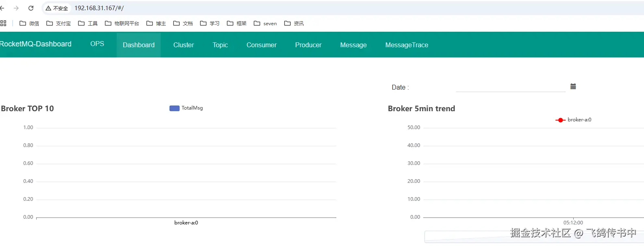Screen dimensions: 644x246
Task: Open the Topic tab
Action: pyautogui.click(x=220, y=45)
